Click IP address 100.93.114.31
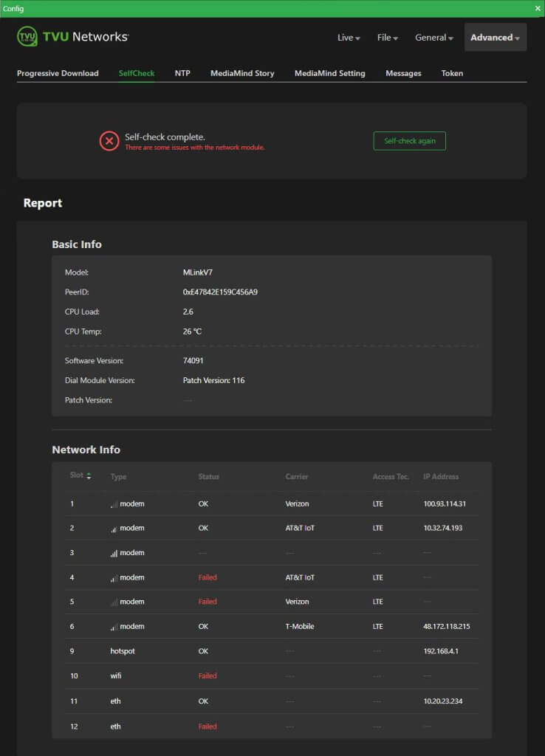The width and height of the screenshot is (545, 756). coord(445,504)
